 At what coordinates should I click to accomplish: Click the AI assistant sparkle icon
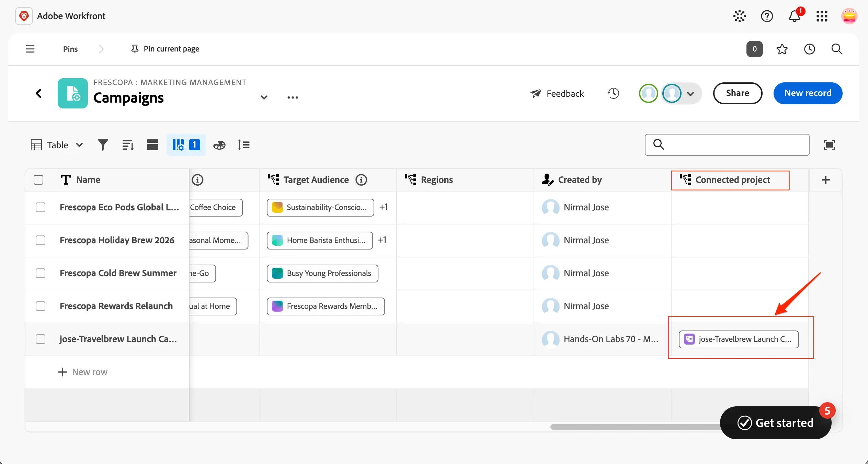(x=739, y=16)
